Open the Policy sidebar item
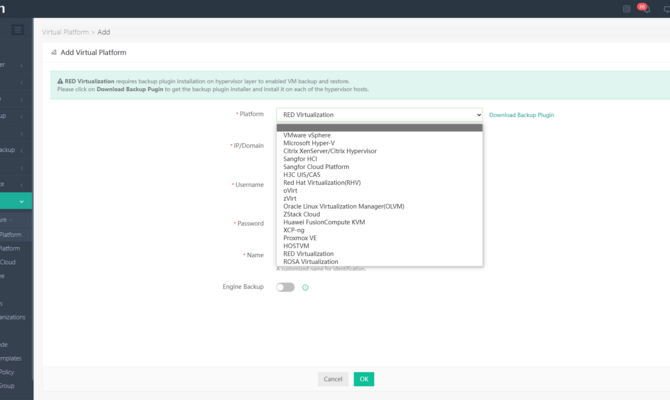This screenshot has width=670, height=400. (x=7, y=372)
